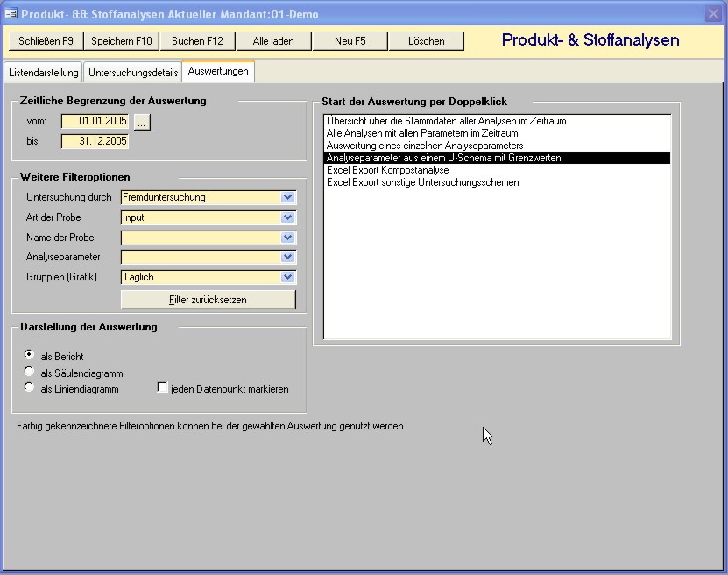Switch to Untersuchungsdetails tab
Viewport: 728px width, 575px height.
coord(133,73)
